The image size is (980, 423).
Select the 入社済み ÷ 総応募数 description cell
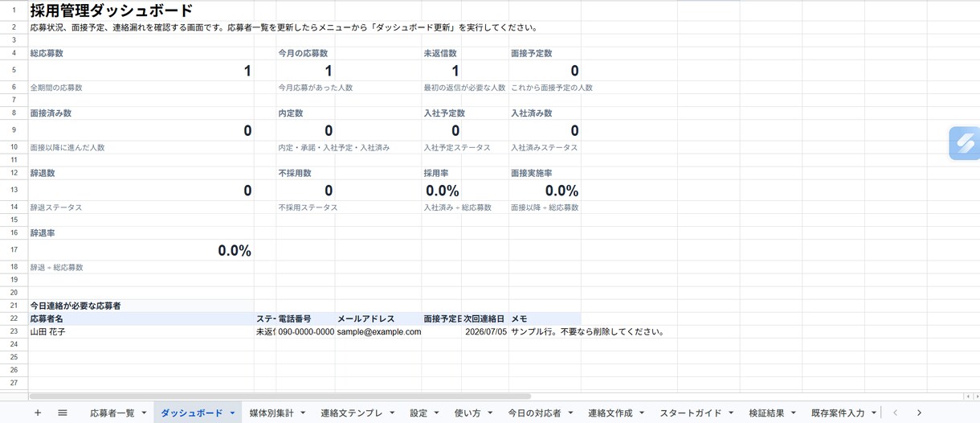[x=441, y=207]
